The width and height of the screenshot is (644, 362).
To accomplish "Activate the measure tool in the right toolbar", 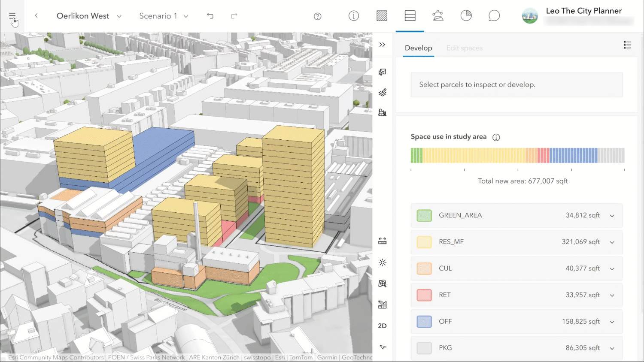I will click(x=382, y=241).
